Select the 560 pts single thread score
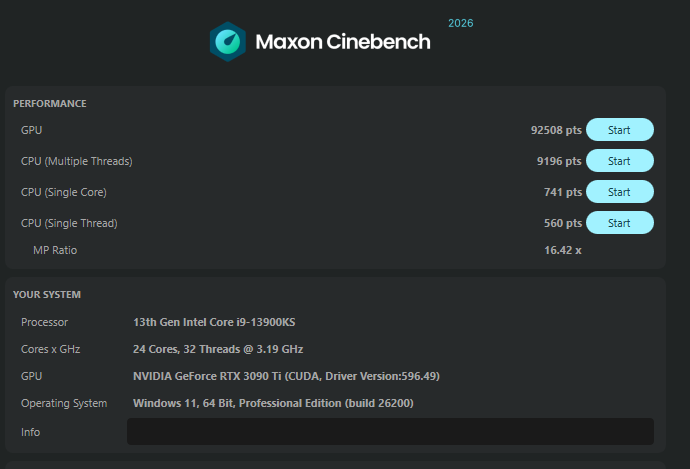Screen dimensions: 690x469 pos(563,223)
